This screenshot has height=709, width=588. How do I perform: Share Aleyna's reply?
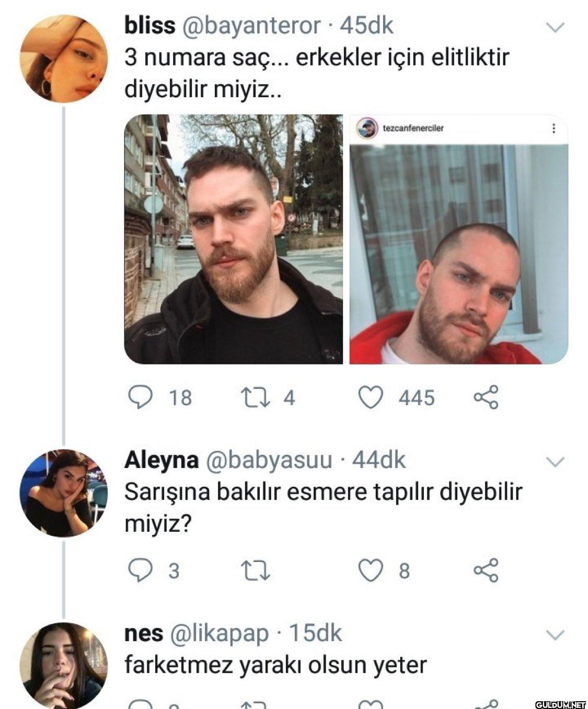pos(486,570)
